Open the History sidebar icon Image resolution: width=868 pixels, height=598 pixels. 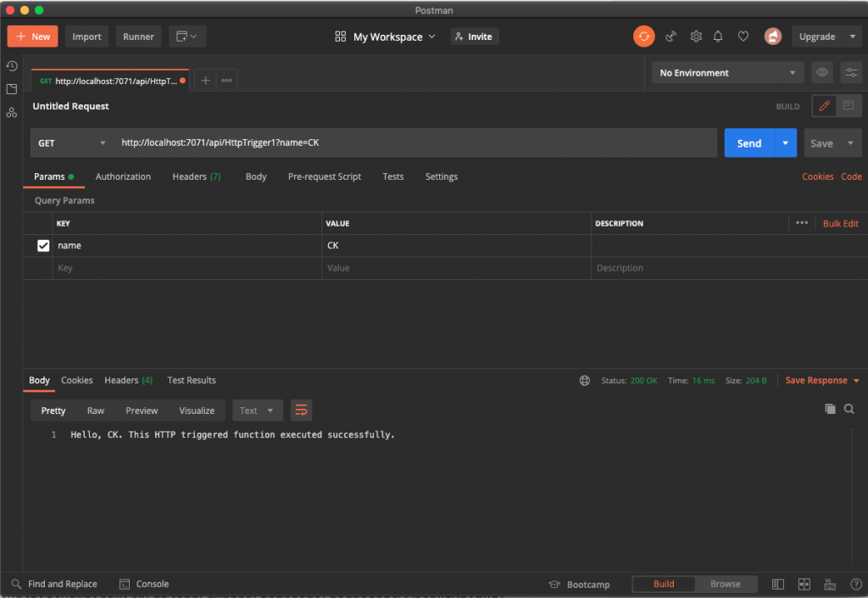[12, 66]
